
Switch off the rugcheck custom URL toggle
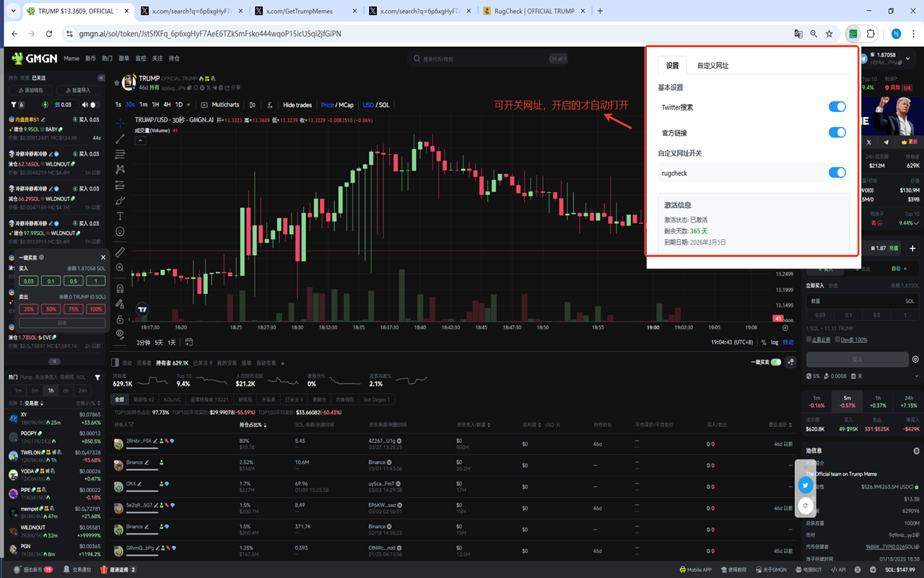pyautogui.click(x=837, y=173)
